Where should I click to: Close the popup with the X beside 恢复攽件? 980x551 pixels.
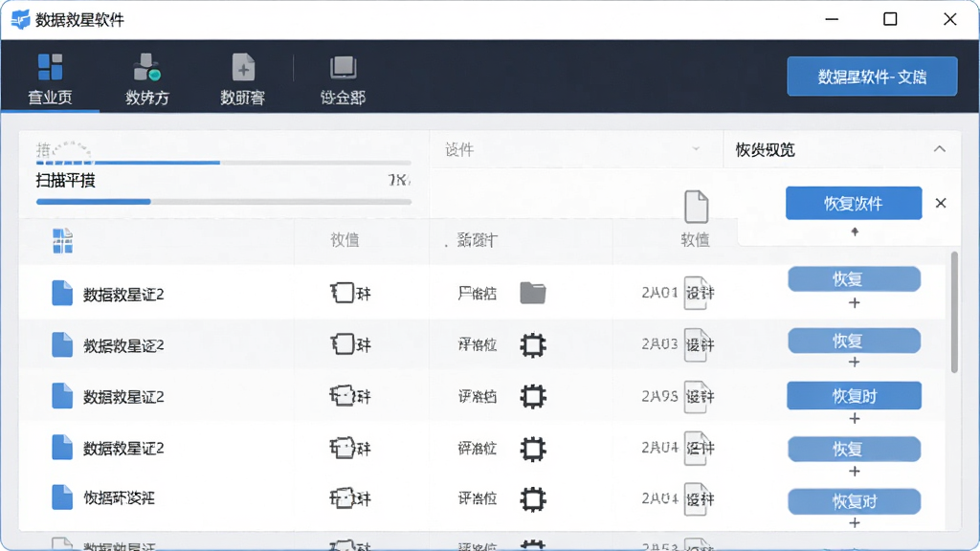[941, 203]
